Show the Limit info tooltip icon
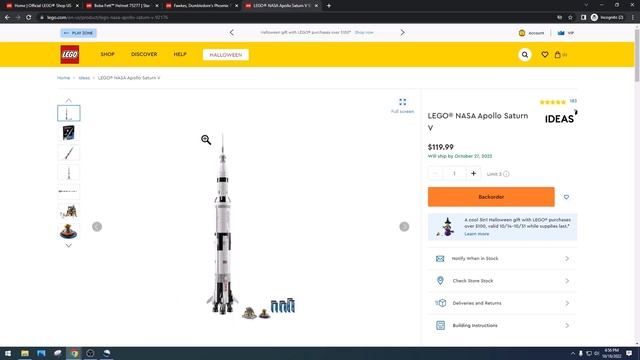The width and height of the screenshot is (640, 360). click(x=506, y=174)
